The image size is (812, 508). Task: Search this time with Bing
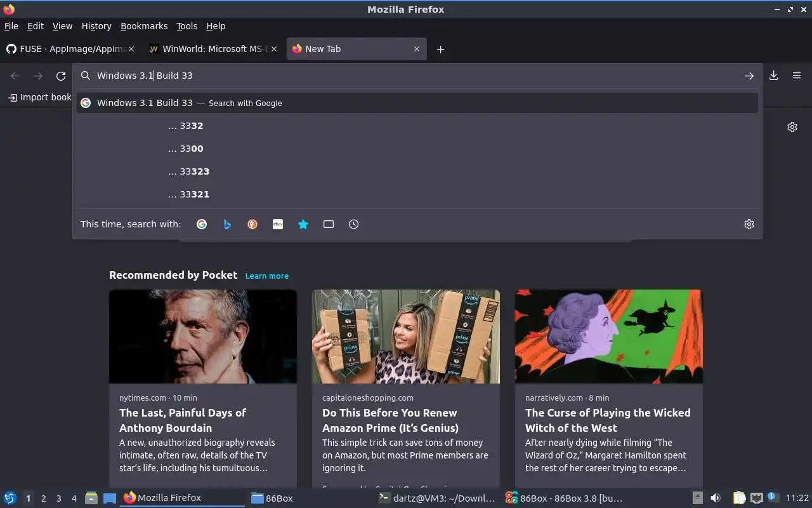point(227,224)
